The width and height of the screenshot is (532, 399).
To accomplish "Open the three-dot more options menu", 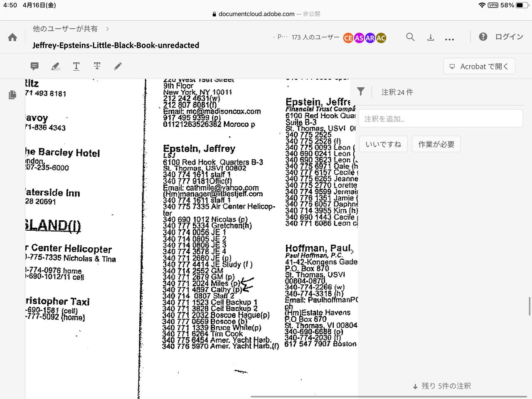I will pyautogui.click(x=449, y=39).
